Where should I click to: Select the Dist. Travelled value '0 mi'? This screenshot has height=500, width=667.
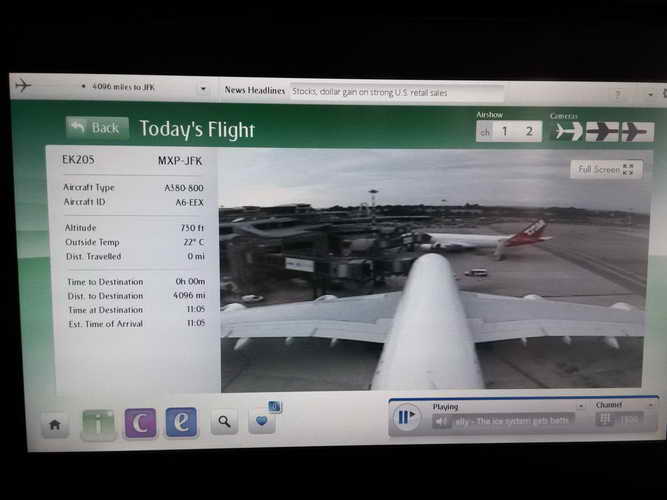(196, 256)
